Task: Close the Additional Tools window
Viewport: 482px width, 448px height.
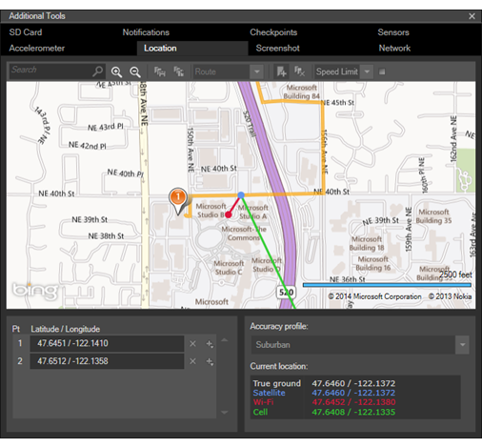Action: [x=472, y=16]
